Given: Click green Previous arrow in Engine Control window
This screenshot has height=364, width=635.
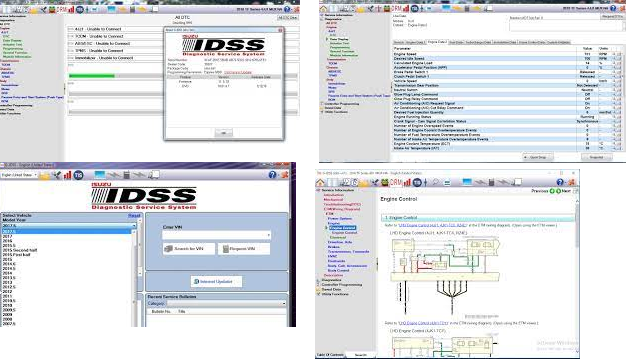Looking at the screenshot, I should 552,191.
